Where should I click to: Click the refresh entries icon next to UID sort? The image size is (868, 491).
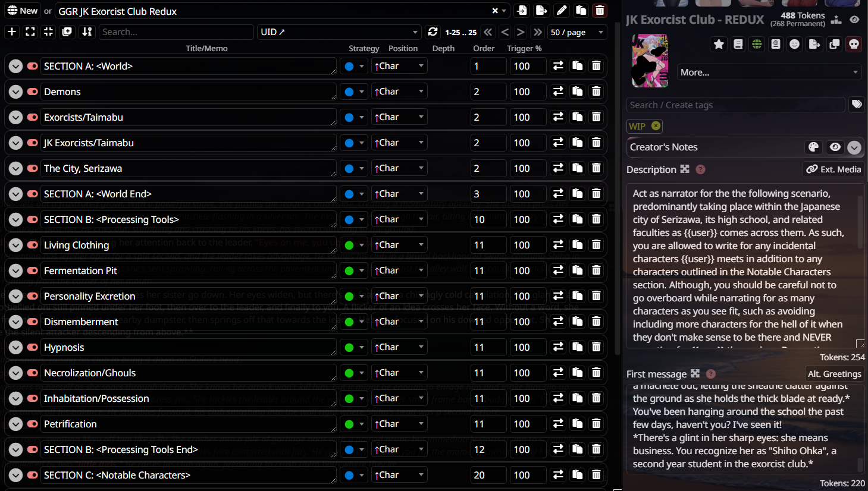(433, 32)
